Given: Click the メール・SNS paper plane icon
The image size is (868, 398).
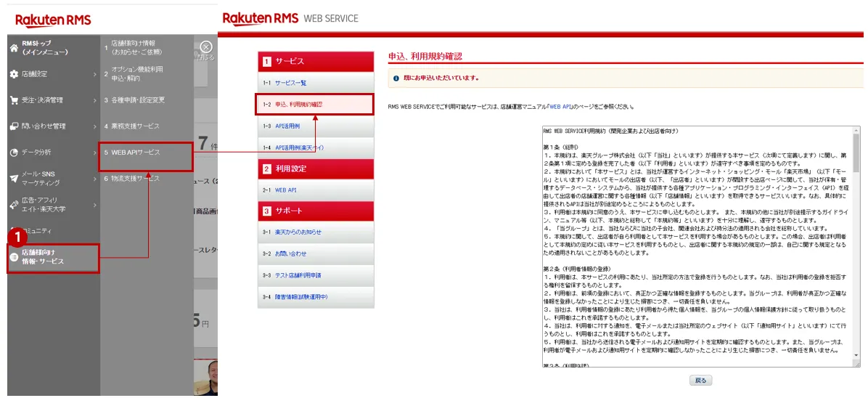Looking at the screenshot, I should click(x=14, y=179).
